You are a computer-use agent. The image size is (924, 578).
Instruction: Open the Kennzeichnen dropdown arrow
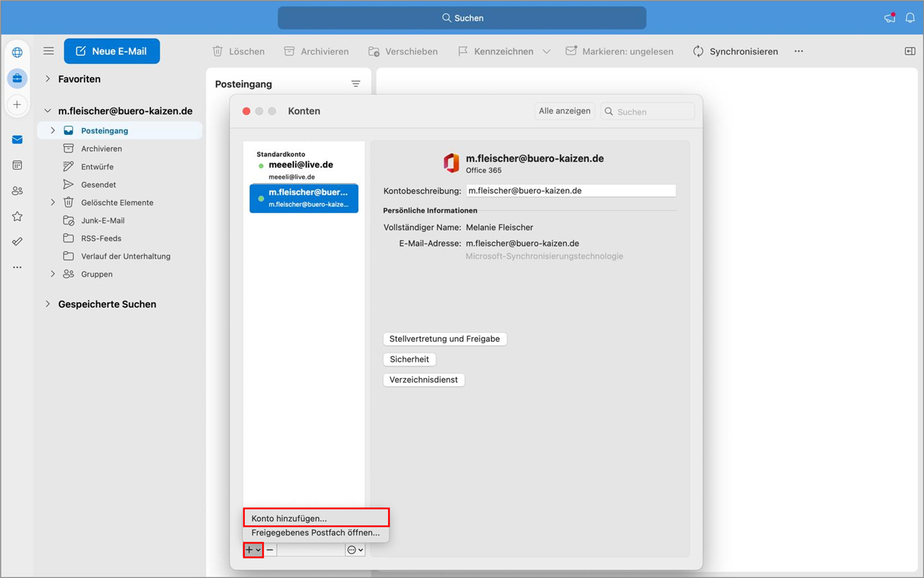click(547, 52)
